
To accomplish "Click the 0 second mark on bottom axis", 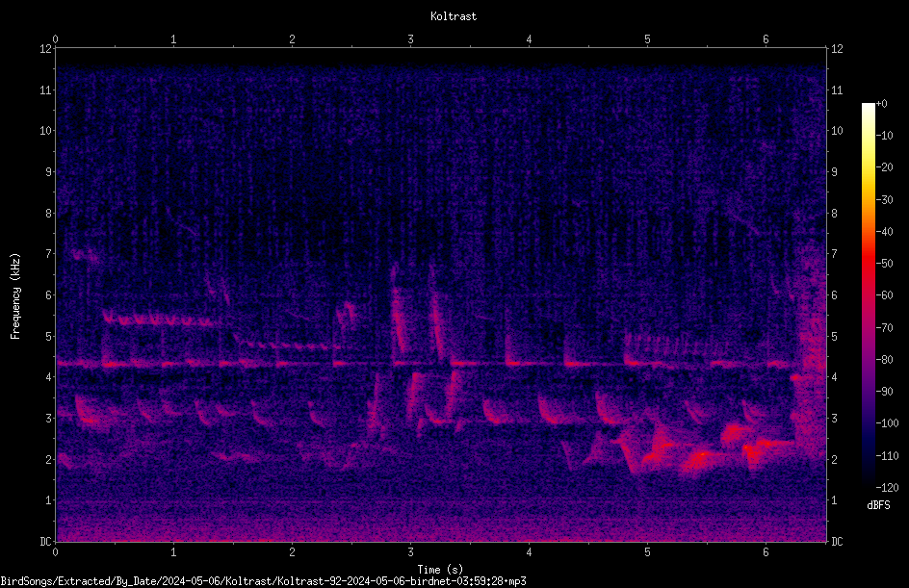I will click(x=55, y=552).
